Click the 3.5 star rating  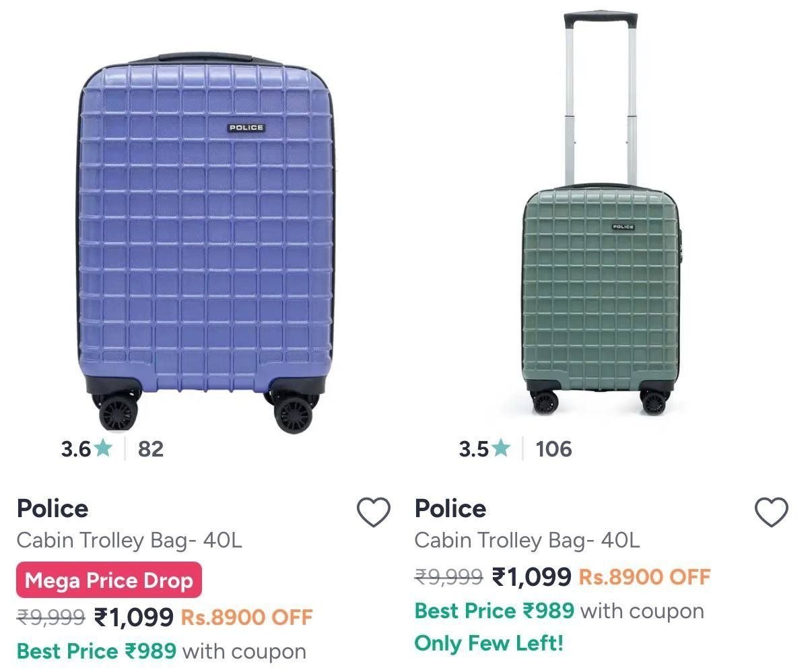pyautogui.click(x=484, y=448)
